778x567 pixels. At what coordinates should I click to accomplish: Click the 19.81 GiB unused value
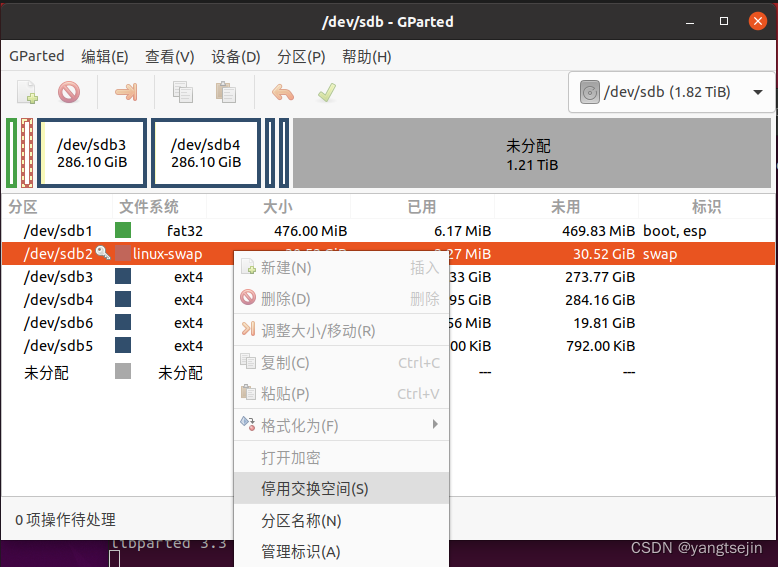tap(604, 323)
